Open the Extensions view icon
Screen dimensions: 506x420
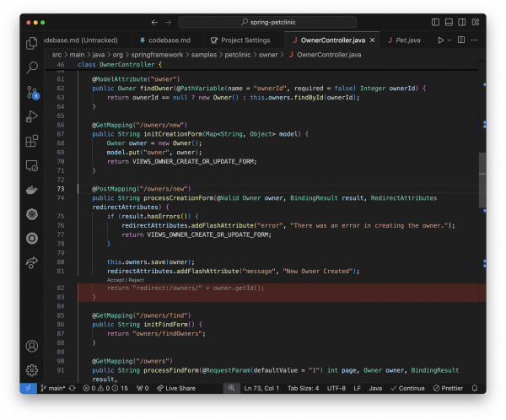(32, 141)
